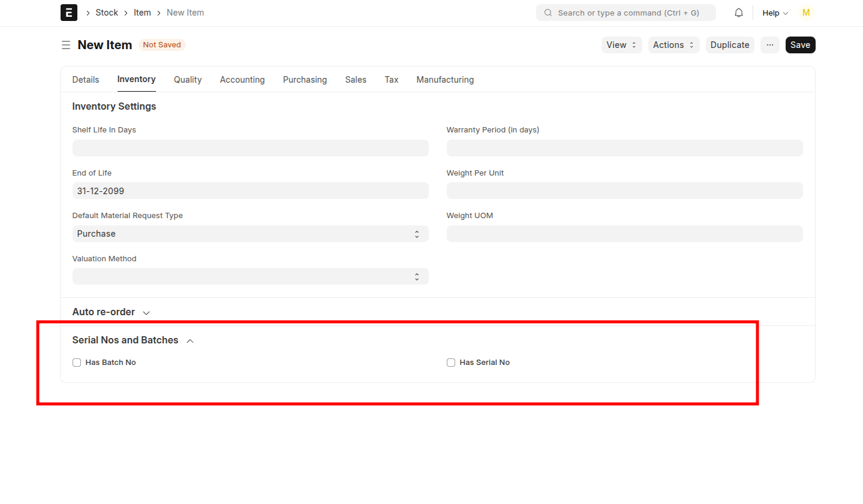Switch to the Purchasing tab

[305, 80]
